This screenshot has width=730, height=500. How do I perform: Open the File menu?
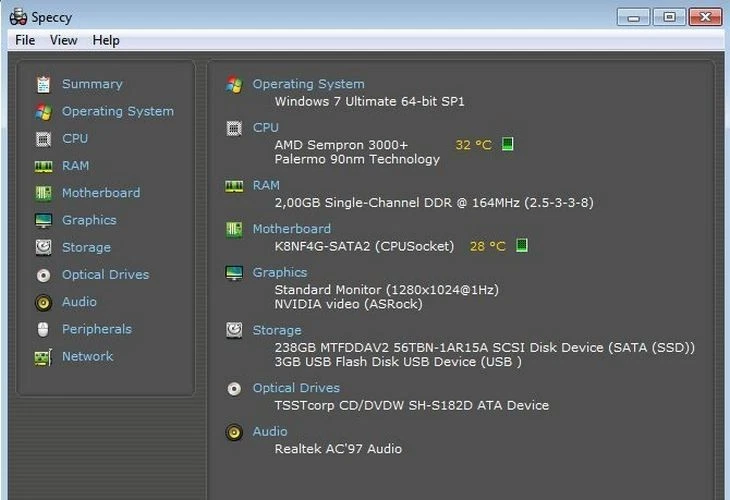click(x=25, y=41)
